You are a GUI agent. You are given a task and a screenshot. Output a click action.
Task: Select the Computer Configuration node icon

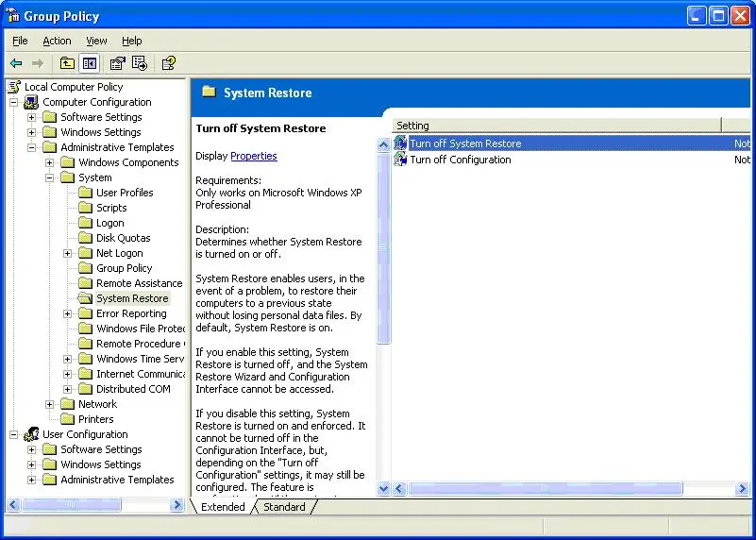[x=31, y=102]
